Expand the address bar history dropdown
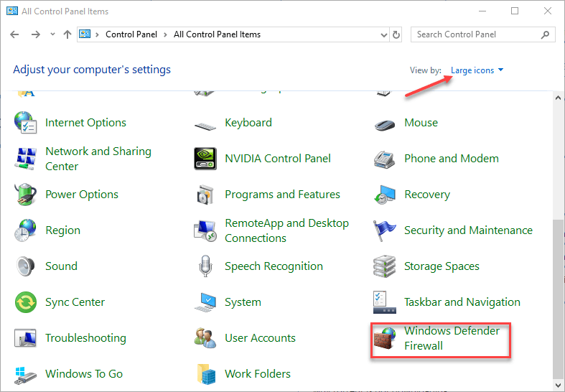This screenshot has width=565, height=392. tap(384, 35)
